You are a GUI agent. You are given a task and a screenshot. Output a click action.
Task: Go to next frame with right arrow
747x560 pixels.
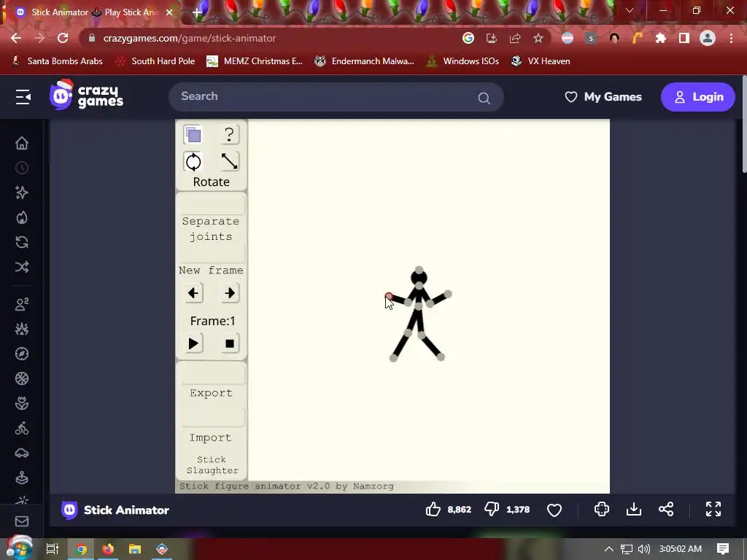[x=230, y=293]
